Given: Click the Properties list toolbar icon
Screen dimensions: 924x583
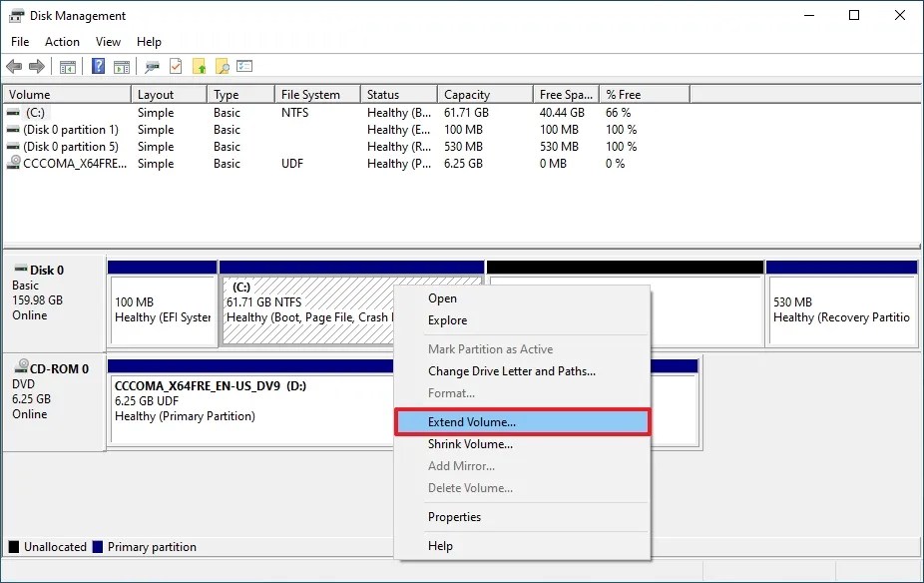Looking at the screenshot, I should [x=244, y=66].
